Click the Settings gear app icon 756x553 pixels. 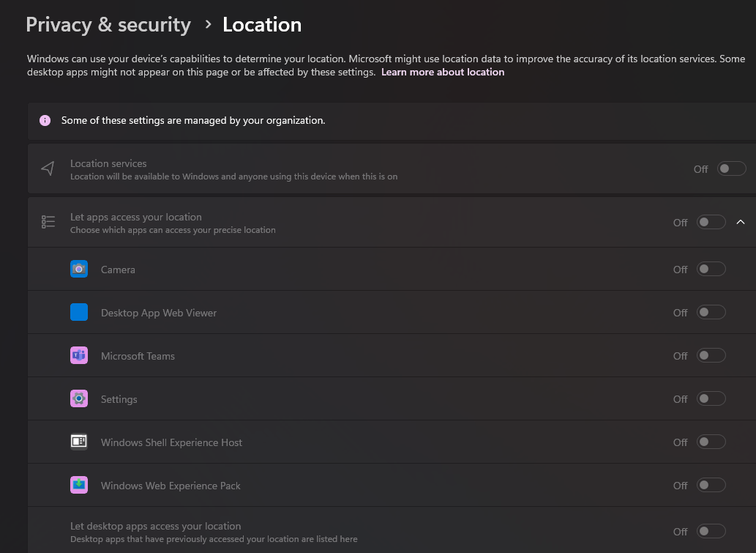pos(79,398)
